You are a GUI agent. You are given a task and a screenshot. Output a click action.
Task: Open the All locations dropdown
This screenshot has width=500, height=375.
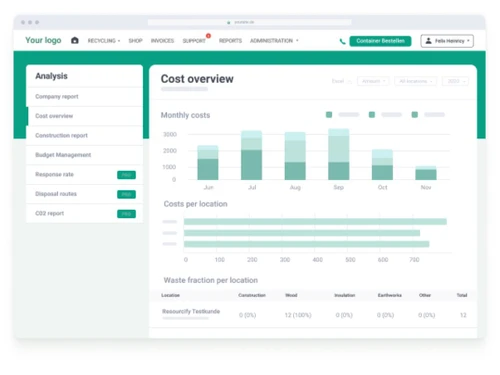[x=416, y=81]
